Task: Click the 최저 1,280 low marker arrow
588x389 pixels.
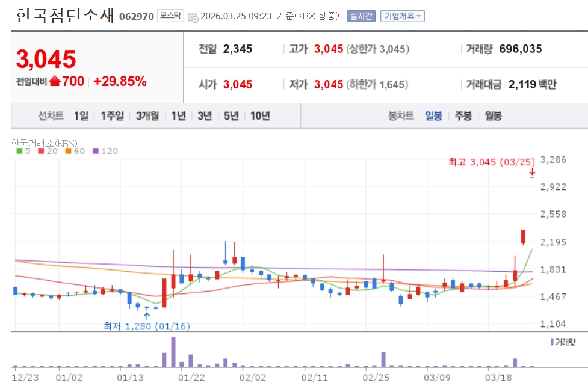Action: tap(147, 316)
